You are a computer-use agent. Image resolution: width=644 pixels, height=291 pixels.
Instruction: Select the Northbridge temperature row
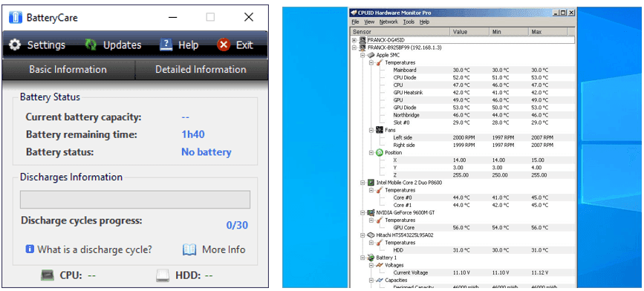pyautogui.click(x=463, y=115)
